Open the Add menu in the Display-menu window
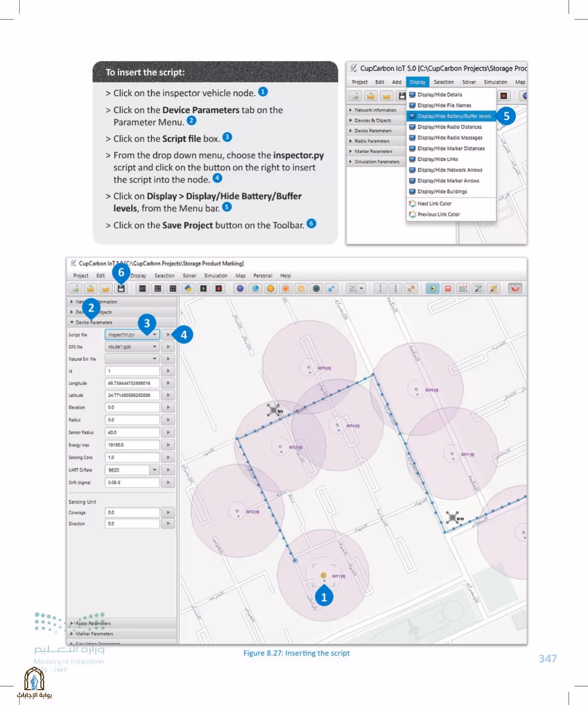The image size is (588, 705). [397, 82]
